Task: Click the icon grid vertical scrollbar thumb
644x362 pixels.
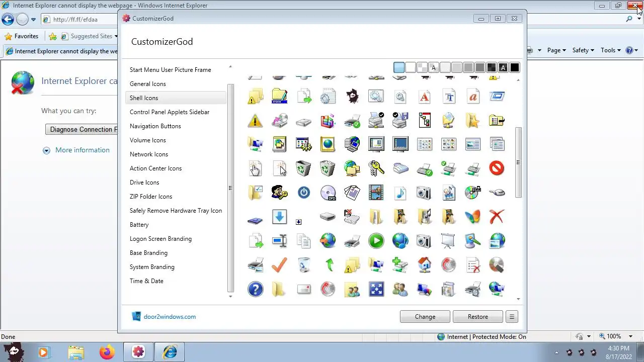Action: tap(518, 162)
